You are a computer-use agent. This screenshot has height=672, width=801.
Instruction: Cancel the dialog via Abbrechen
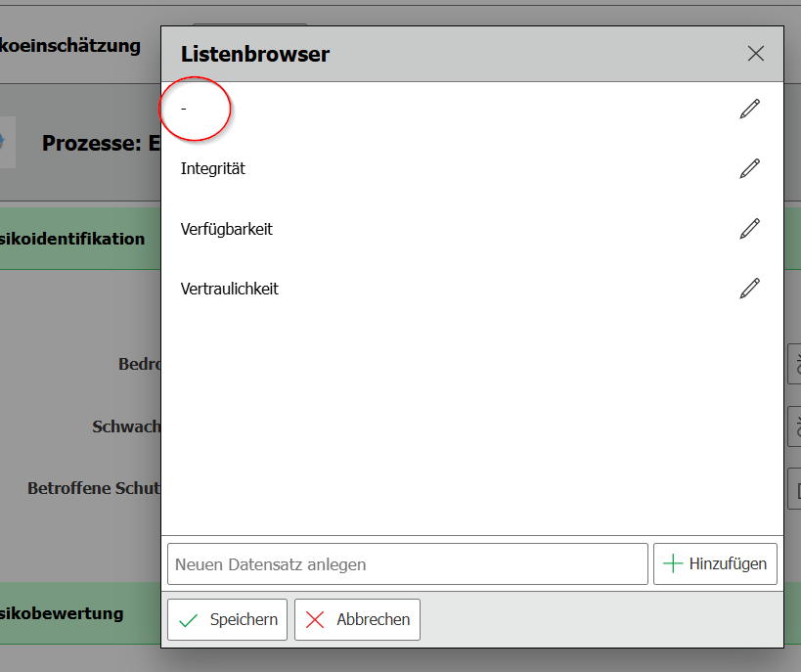click(357, 619)
